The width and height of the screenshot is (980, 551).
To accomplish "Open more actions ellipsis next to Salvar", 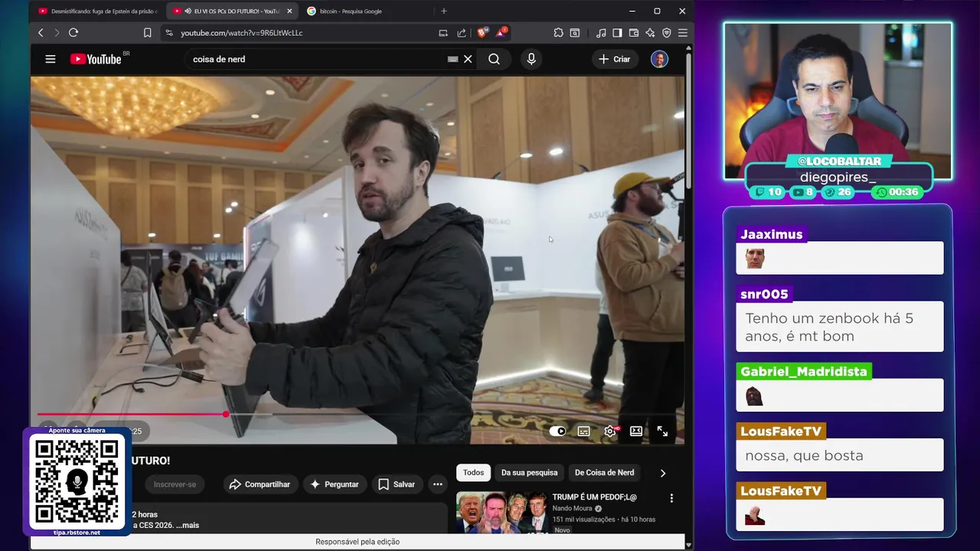I will click(x=437, y=484).
